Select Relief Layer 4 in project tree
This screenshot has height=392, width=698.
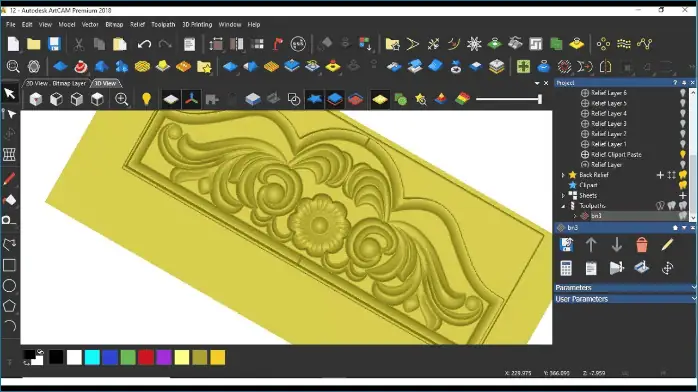(x=609, y=113)
